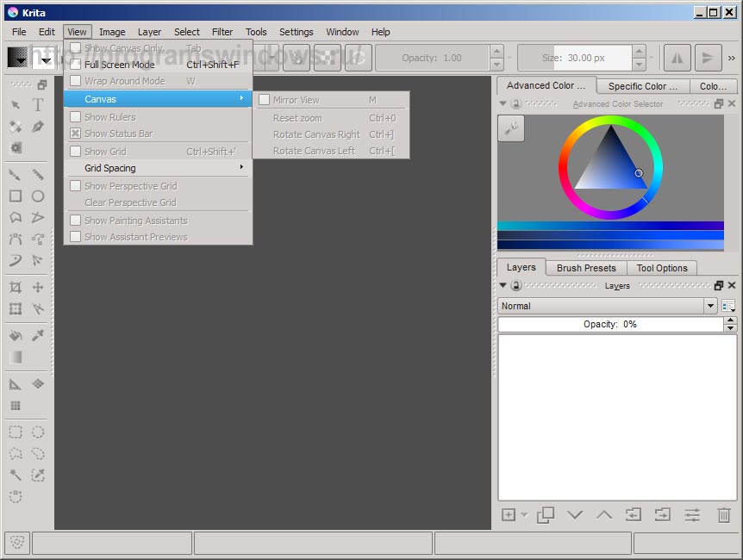Choose the Elliptical Selection tool
The image size is (743, 560).
[38, 432]
